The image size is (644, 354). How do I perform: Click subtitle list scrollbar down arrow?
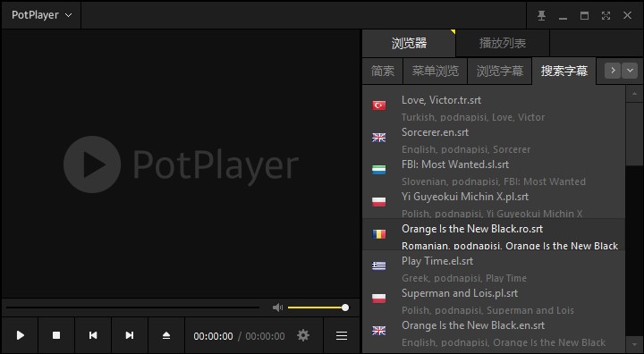pos(634,344)
